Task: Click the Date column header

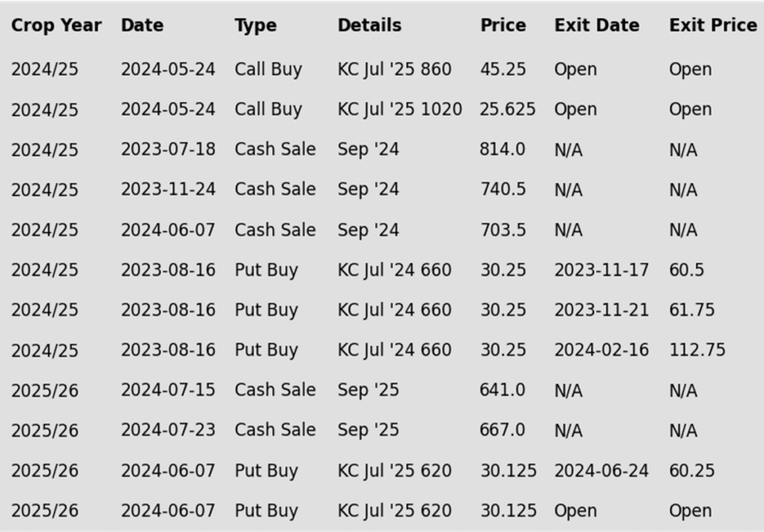Action: 143,25
